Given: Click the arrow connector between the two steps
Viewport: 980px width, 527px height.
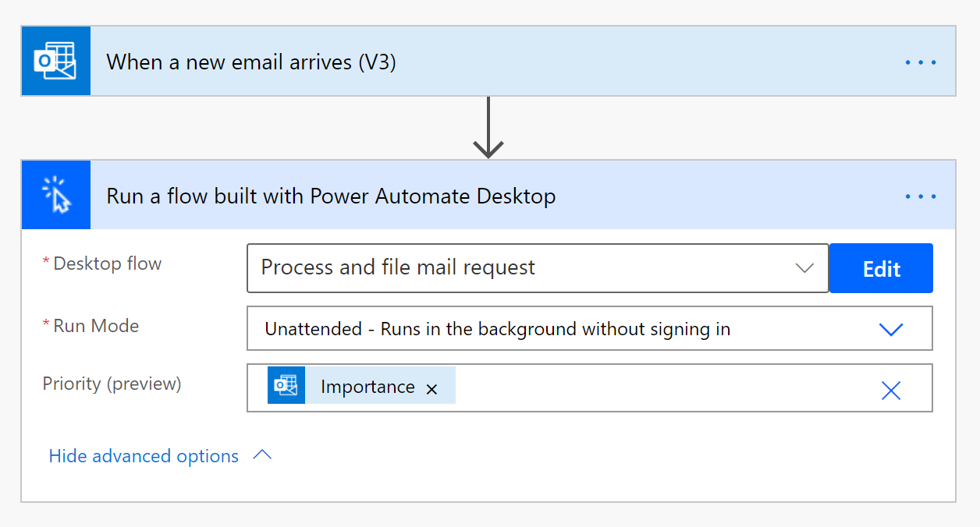Looking at the screenshot, I should 488,128.
